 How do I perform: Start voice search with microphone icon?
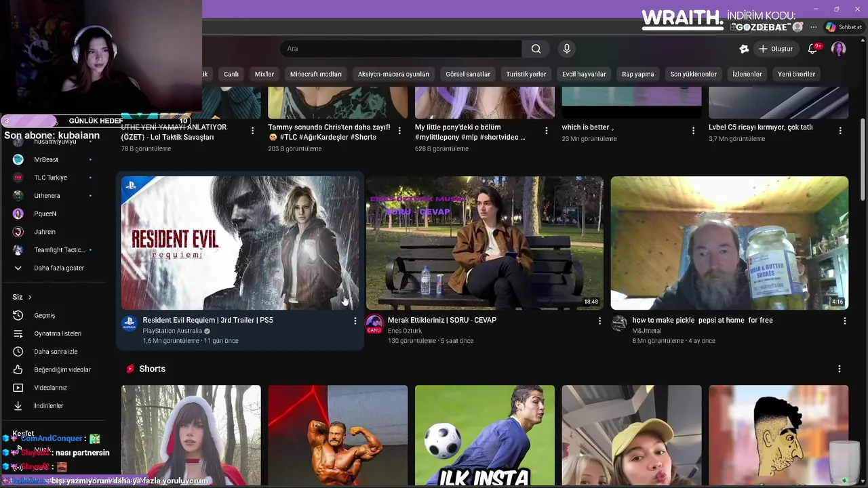pos(567,49)
